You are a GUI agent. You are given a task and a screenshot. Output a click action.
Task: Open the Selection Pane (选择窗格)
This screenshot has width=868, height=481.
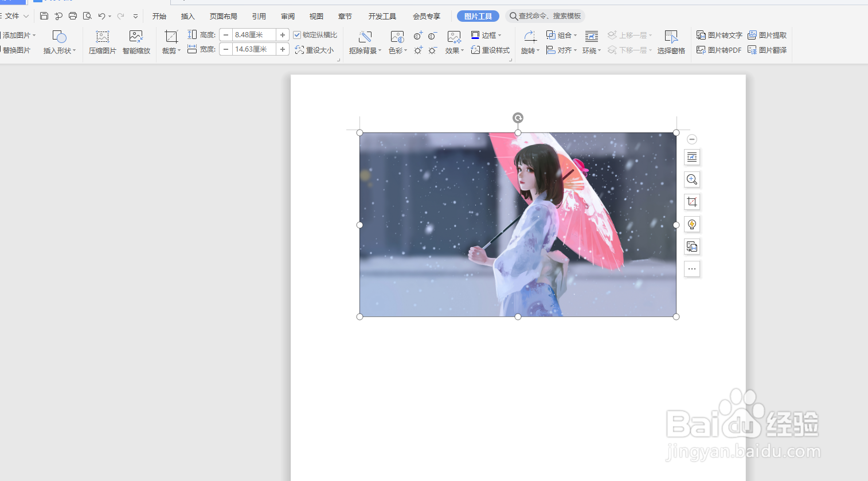click(x=671, y=43)
